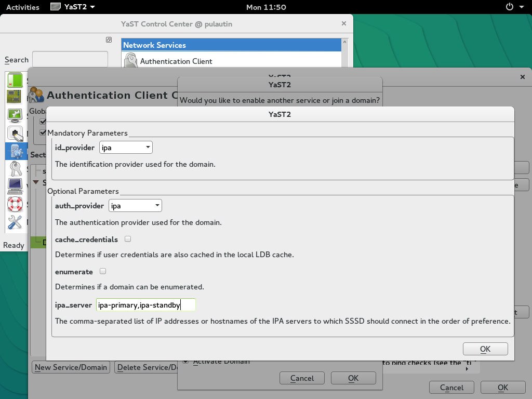Open the Software category in YaST sidebar
The height and width of the screenshot is (399, 532).
coord(15,80)
